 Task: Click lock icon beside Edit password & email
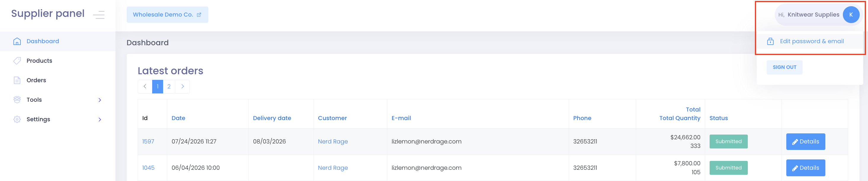[x=770, y=41]
